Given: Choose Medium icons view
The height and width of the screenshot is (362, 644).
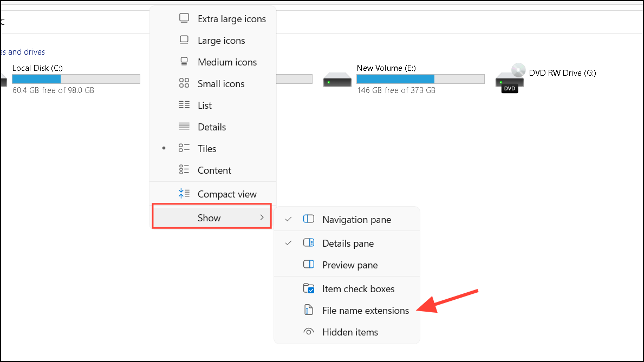Looking at the screenshot, I should (x=226, y=62).
